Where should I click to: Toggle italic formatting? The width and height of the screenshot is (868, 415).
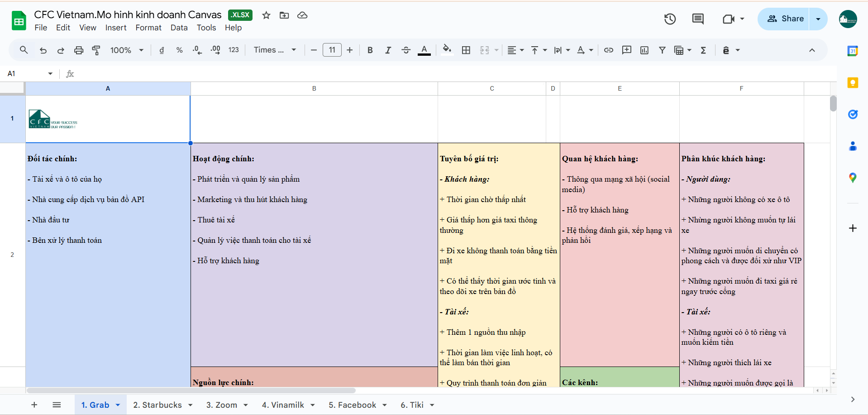tap(388, 50)
